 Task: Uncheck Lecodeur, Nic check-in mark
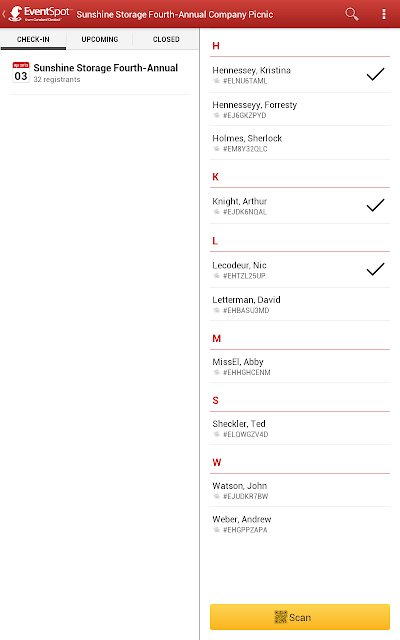coord(375,269)
